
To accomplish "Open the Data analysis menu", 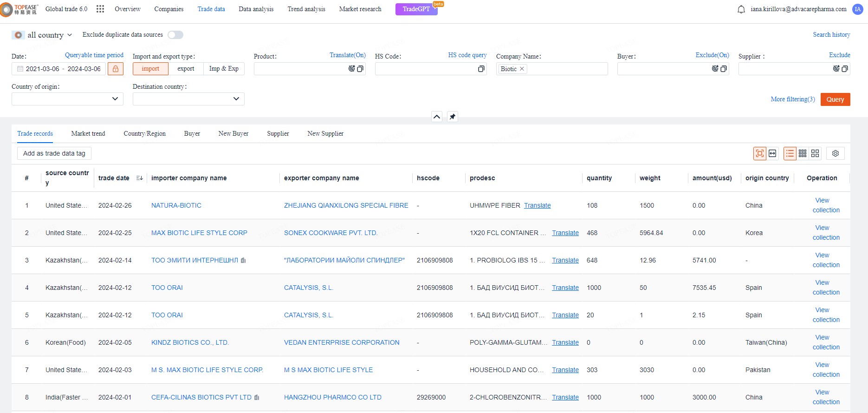I will (256, 9).
